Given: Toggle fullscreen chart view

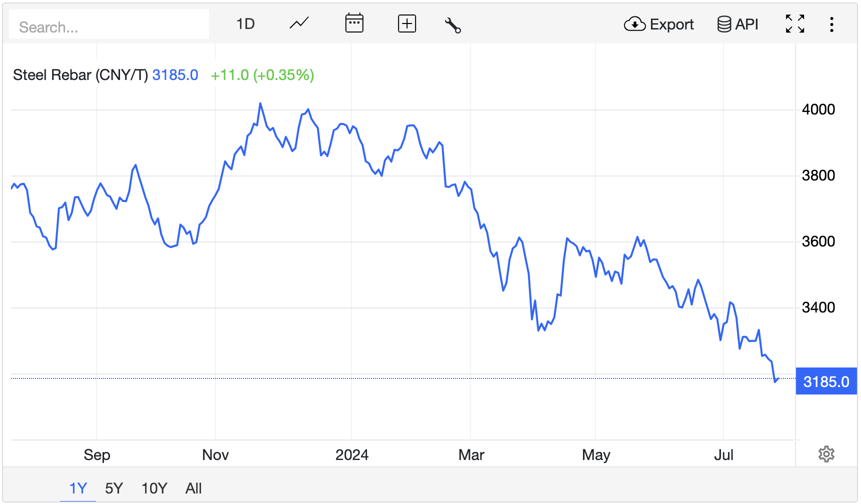Looking at the screenshot, I should (794, 24).
